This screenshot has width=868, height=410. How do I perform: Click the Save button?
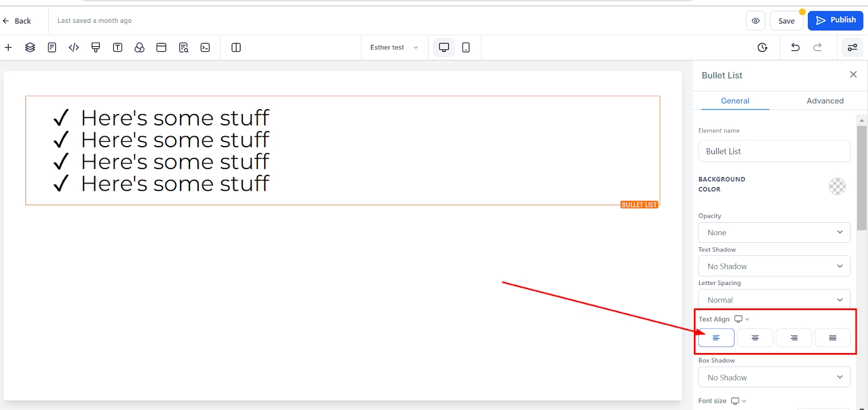point(786,21)
